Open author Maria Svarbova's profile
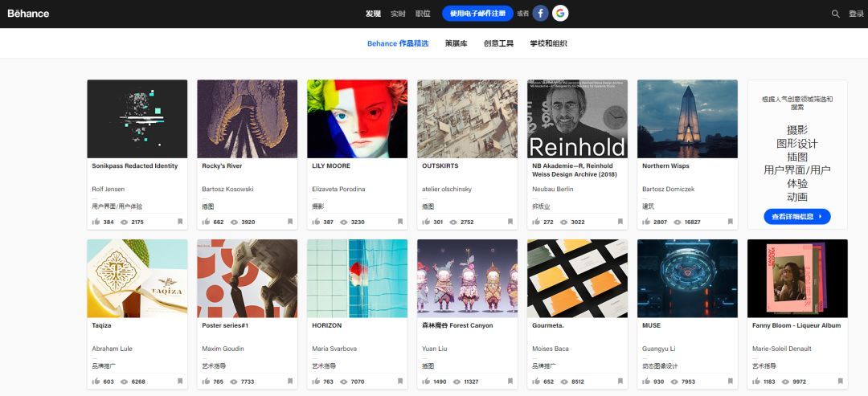 (x=334, y=349)
